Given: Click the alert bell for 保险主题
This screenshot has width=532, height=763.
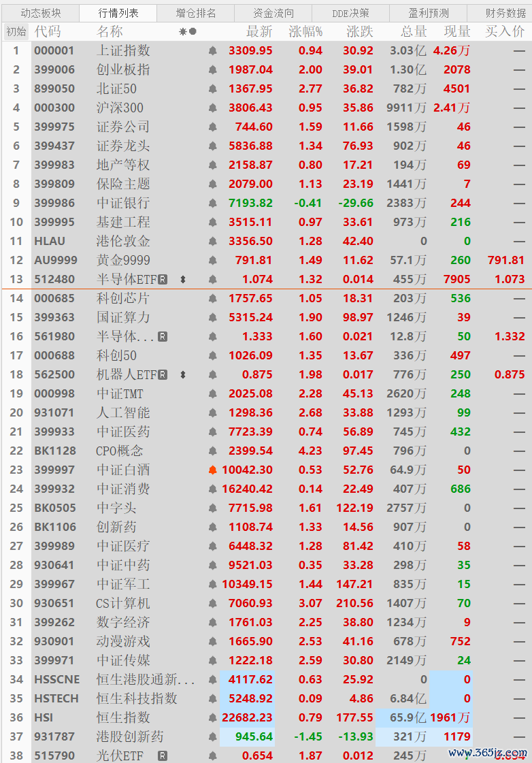Looking at the screenshot, I should click(x=212, y=184).
